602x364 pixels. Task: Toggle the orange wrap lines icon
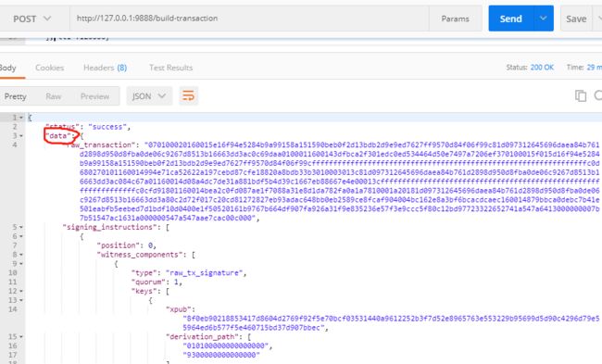tap(188, 95)
